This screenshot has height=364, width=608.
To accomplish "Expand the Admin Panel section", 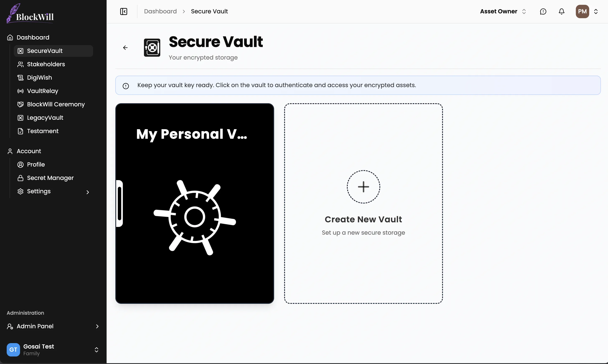I will pyautogui.click(x=97, y=326).
